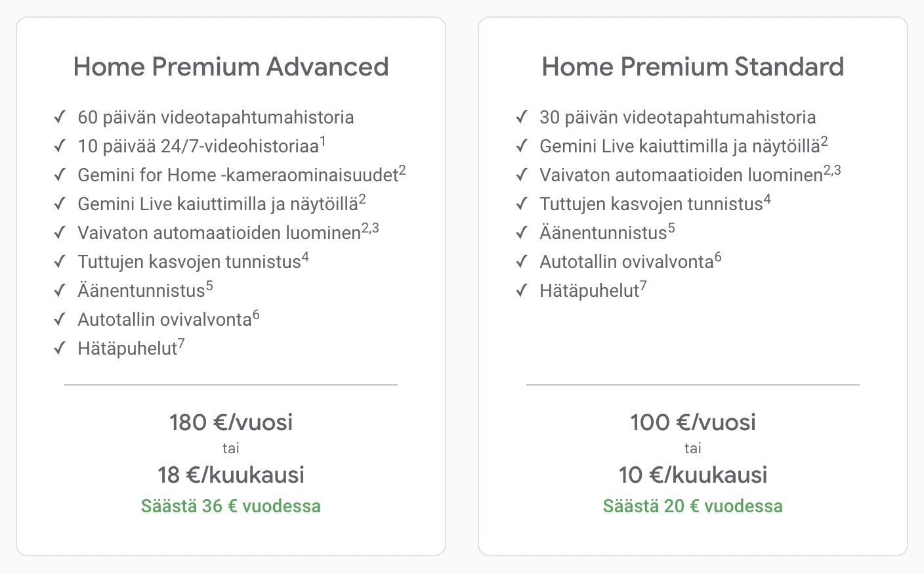The width and height of the screenshot is (924, 574).
Task: Select the Home Premium Standard heading
Action: pos(693,67)
